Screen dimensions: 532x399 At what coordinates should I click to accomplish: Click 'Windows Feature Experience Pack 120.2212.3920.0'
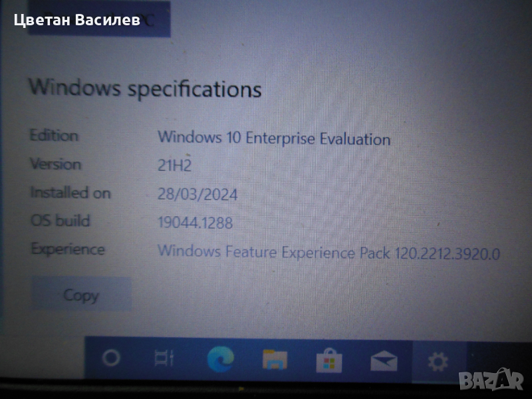(x=329, y=253)
